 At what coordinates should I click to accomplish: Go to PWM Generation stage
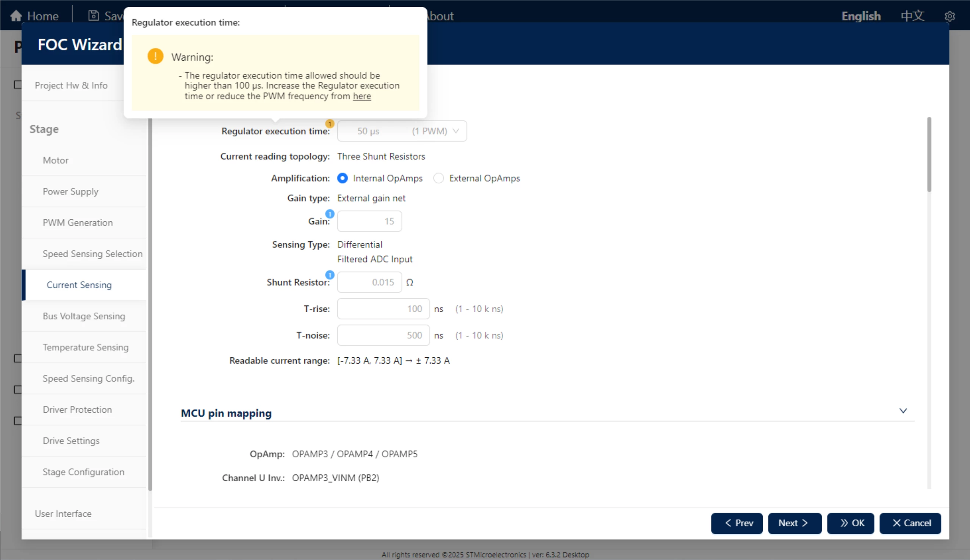84,223
